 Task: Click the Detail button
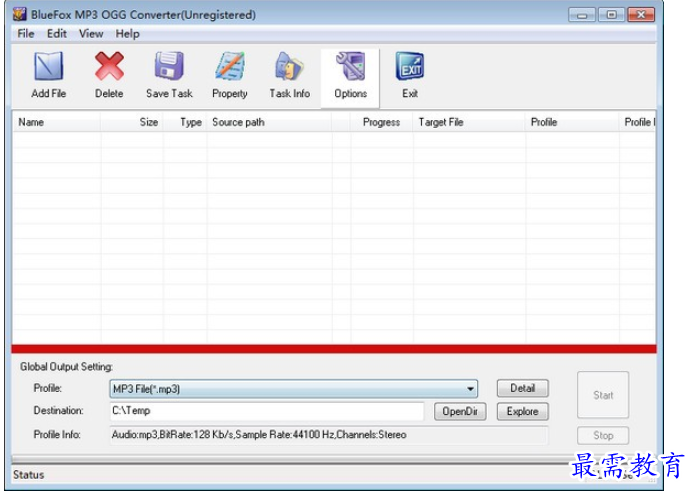pos(522,388)
